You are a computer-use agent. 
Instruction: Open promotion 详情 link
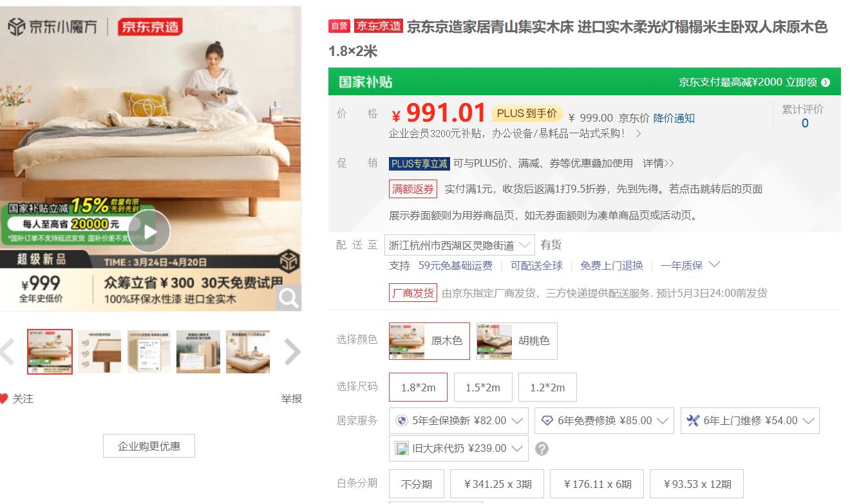[x=658, y=163]
